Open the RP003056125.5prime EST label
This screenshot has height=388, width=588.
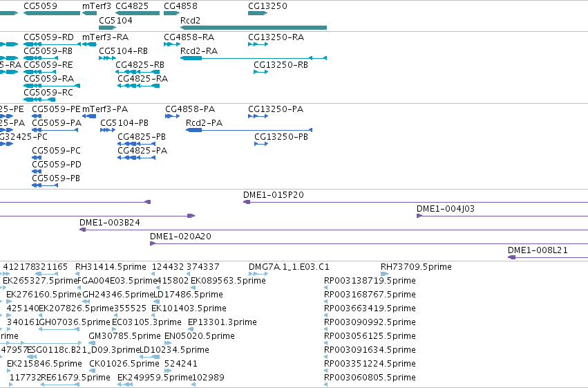click(x=370, y=337)
